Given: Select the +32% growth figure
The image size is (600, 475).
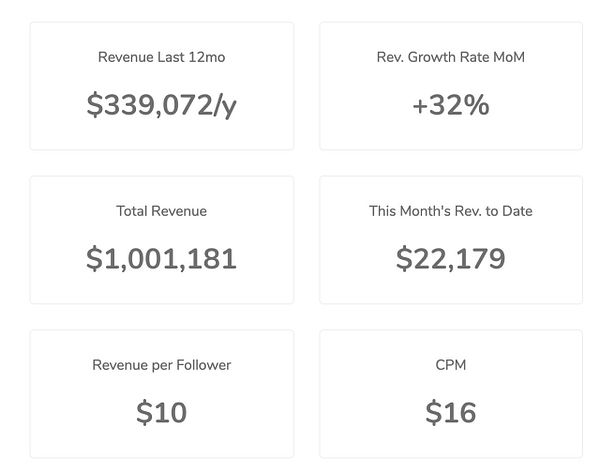Looking at the screenshot, I should click(x=450, y=105).
